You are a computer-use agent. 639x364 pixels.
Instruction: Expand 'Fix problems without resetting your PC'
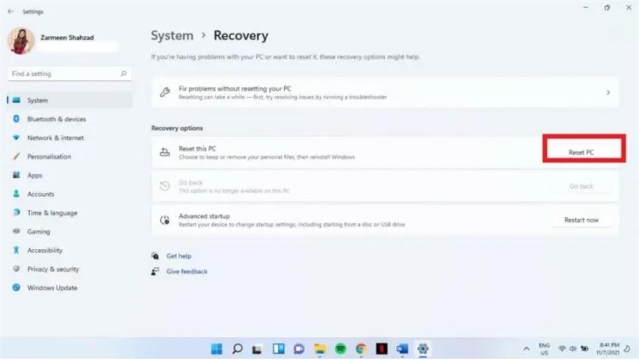[385, 93]
